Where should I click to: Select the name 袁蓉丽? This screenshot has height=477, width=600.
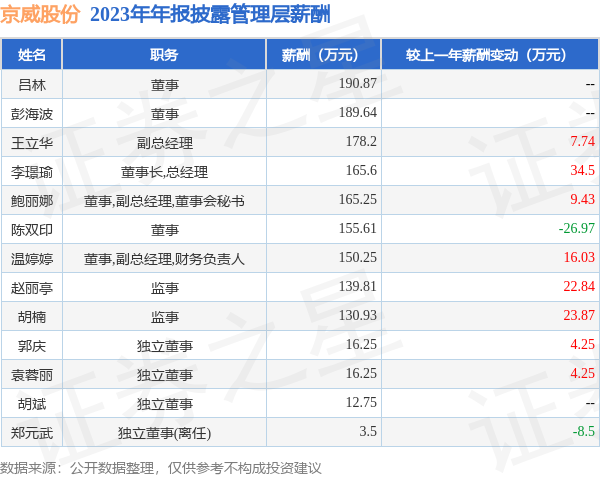point(32,375)
